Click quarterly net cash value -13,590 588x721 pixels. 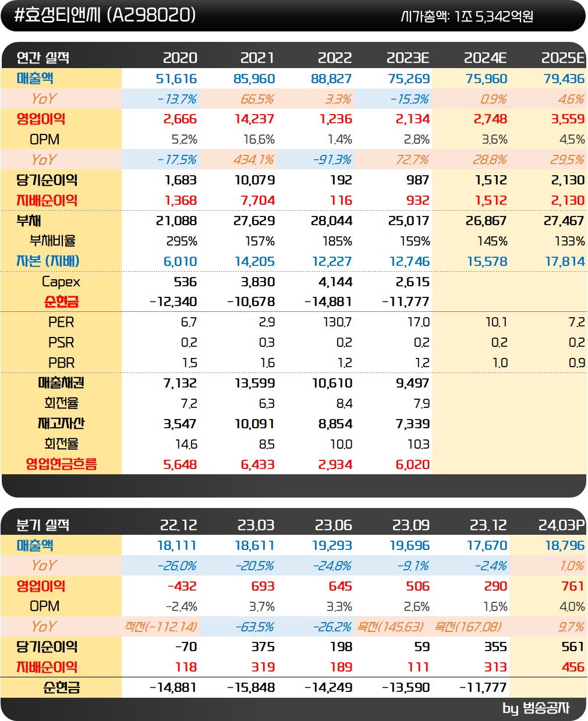pos(406,688)
